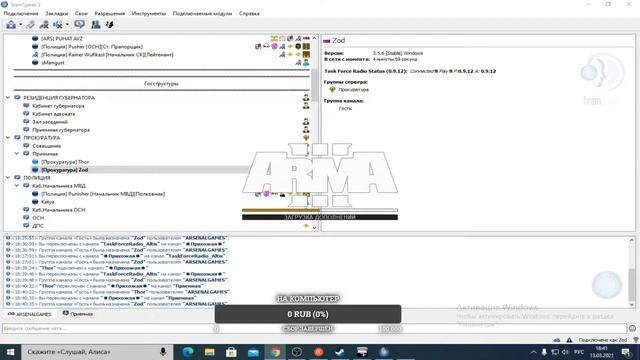Select user Katya
This screenshot has height=360, width=640.
click(47, 202)
